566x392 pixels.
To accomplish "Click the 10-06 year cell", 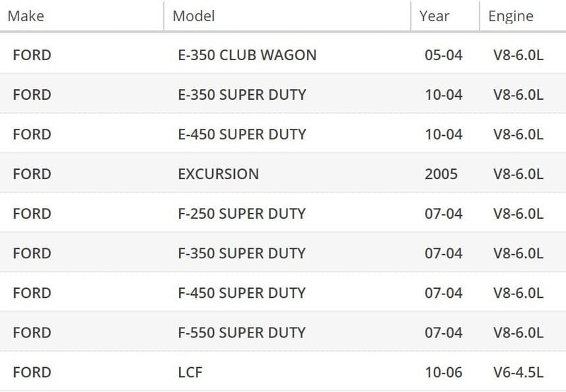I will [x=444, y=372].
